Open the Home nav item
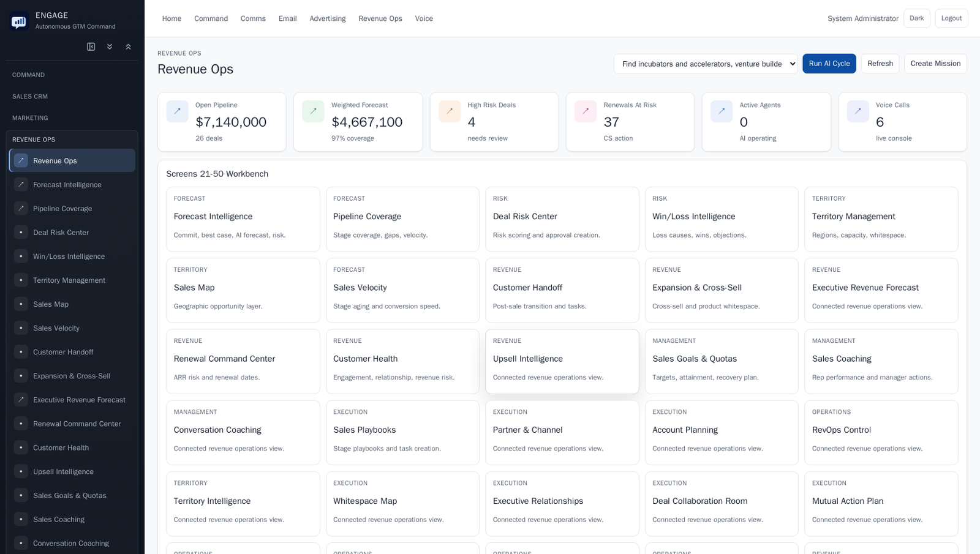Viewport: 980px width, 554px height. [x=171, y=18]
